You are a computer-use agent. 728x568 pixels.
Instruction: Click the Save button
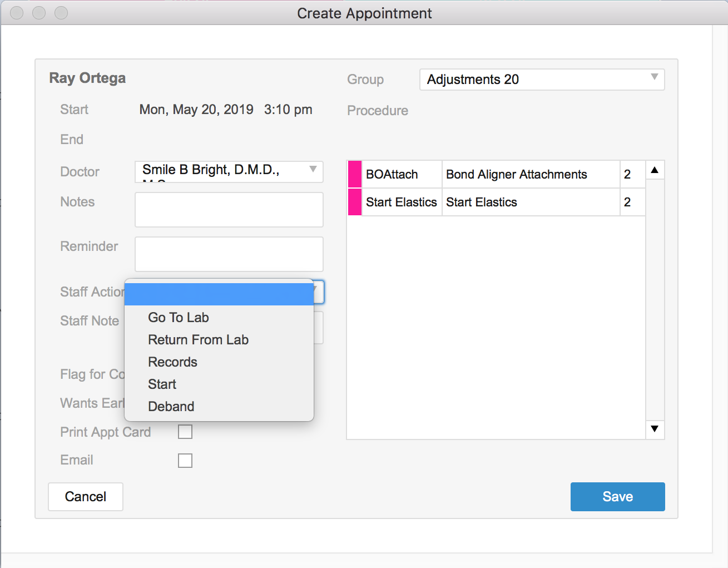click(617, 497)
